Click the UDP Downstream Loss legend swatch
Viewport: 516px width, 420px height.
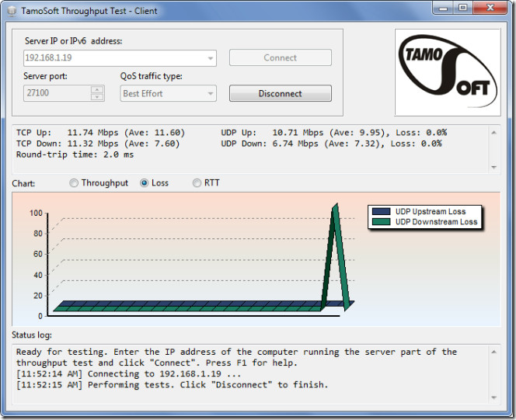(381, 222)
